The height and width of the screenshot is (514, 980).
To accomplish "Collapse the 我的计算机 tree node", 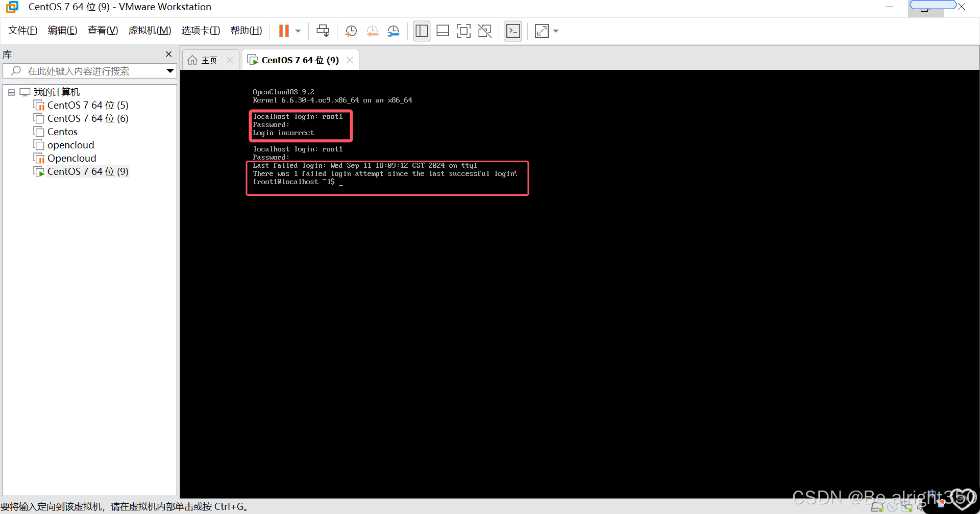I will 11,92.
